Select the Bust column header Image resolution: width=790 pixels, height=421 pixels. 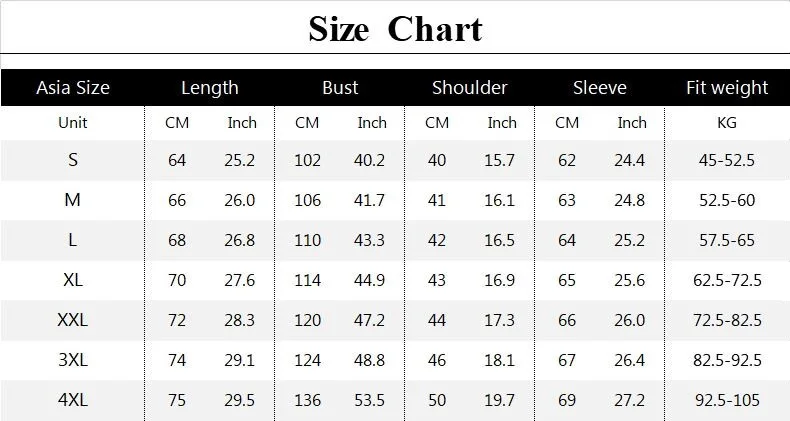[x=340, y=88]
